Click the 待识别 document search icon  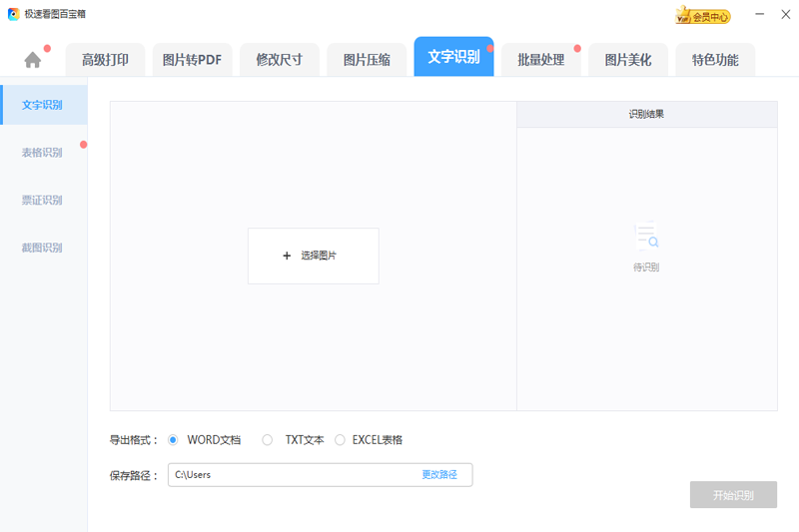[x=646, y=236]
